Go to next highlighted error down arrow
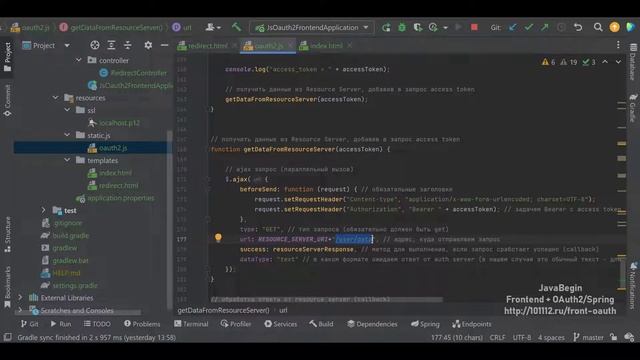Screen dimensions: 640x360 618,62
